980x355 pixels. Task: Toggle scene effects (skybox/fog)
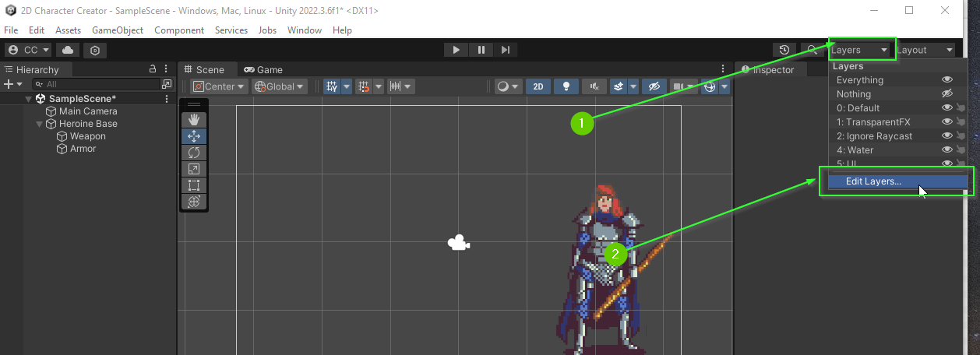[x=619, y=86]
